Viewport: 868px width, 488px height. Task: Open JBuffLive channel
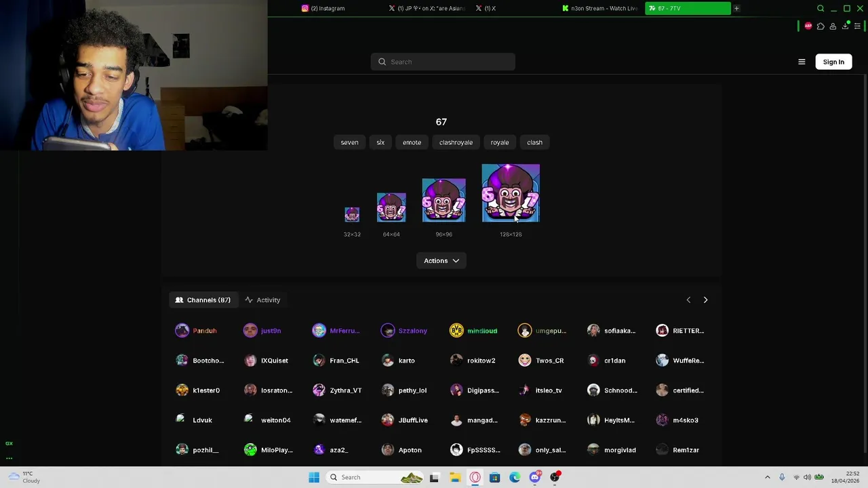pos(405,420)
